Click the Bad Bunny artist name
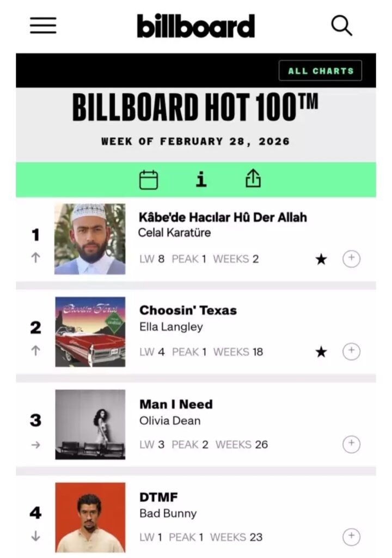Image resolution: width=392 pixels, height=558 pixels. point(168,513)
